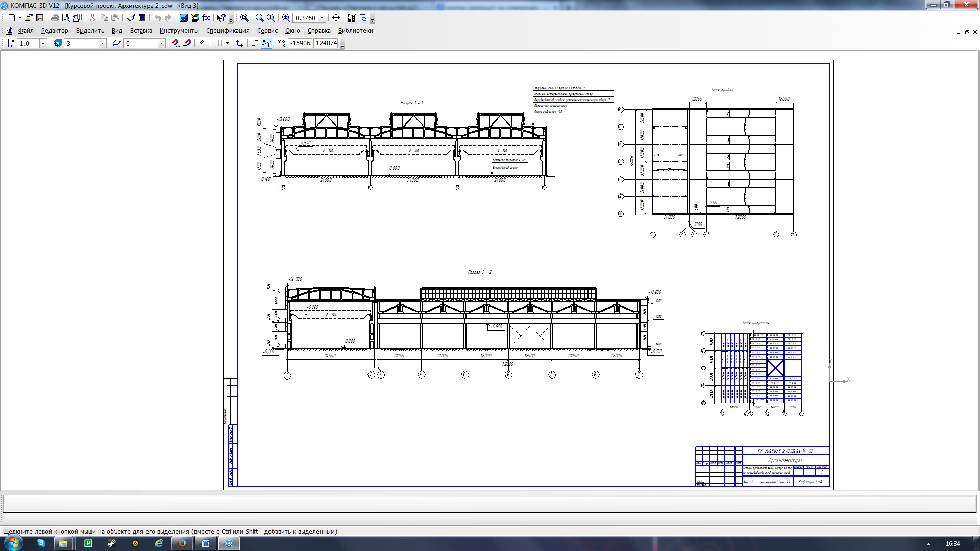Copy the selected objects
The image size is (980, 551).
(104, 18)
